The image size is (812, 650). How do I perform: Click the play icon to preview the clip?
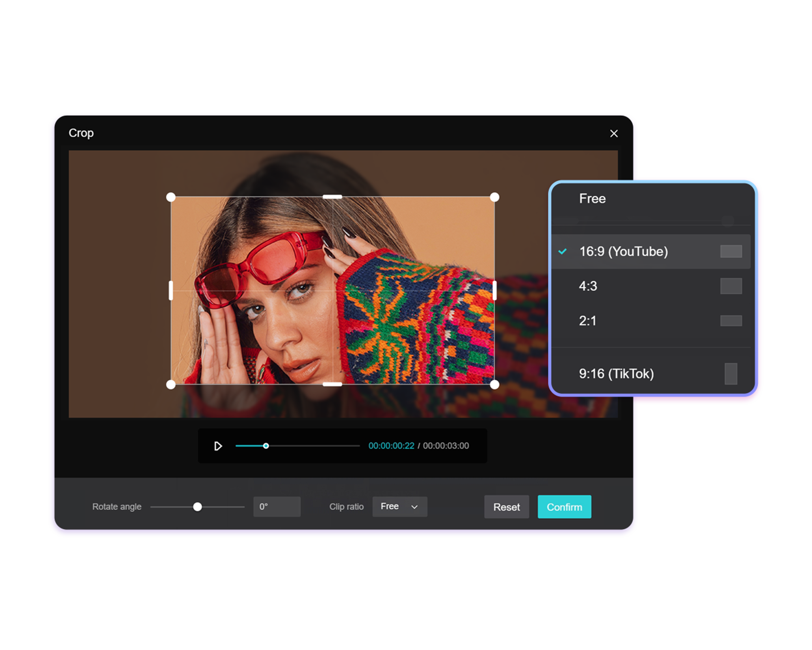click(218, 446)
